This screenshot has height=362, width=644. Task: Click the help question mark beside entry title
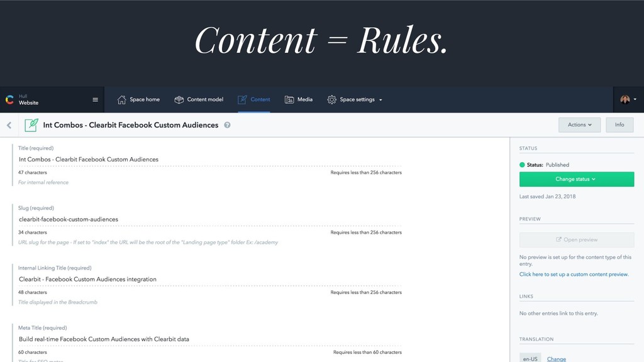pyautogui.click(x=227, y=125)
